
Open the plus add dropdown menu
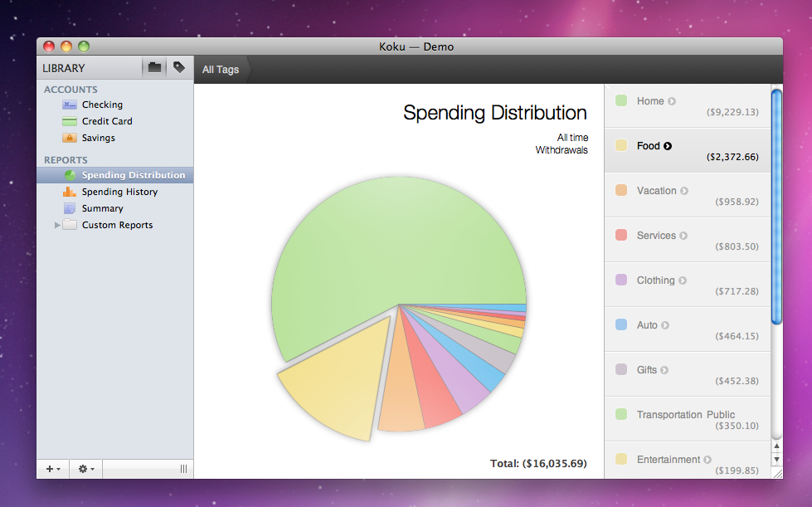point(52,469)
